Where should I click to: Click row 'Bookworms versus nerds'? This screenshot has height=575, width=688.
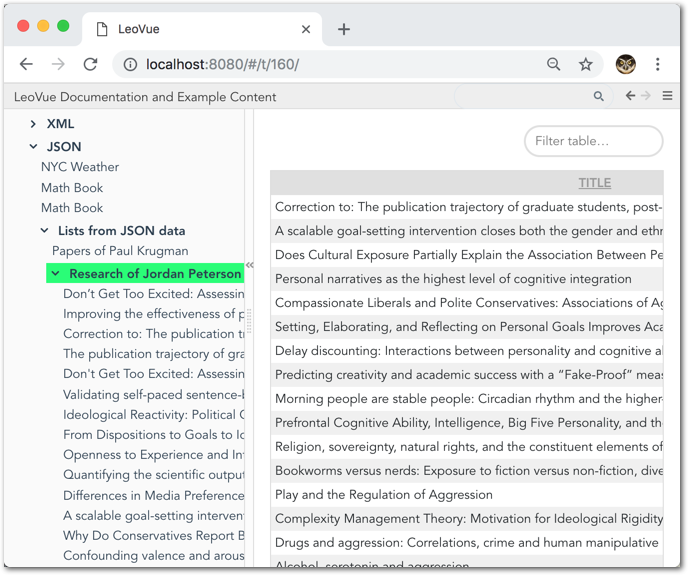467,471
